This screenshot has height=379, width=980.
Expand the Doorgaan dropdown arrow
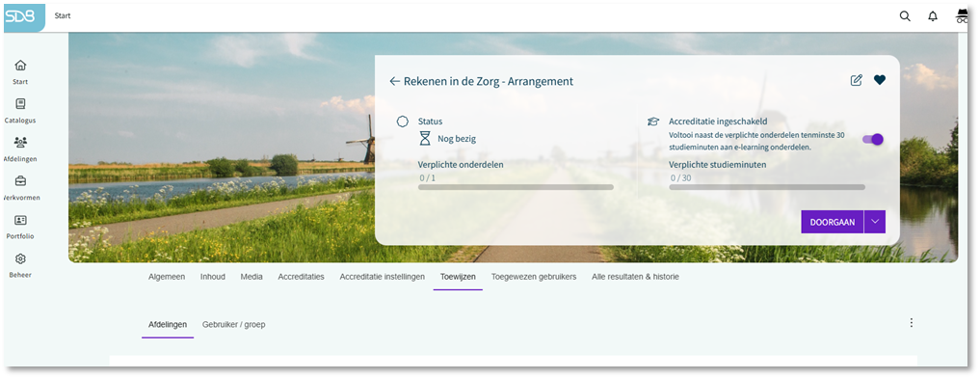point(875,222)
